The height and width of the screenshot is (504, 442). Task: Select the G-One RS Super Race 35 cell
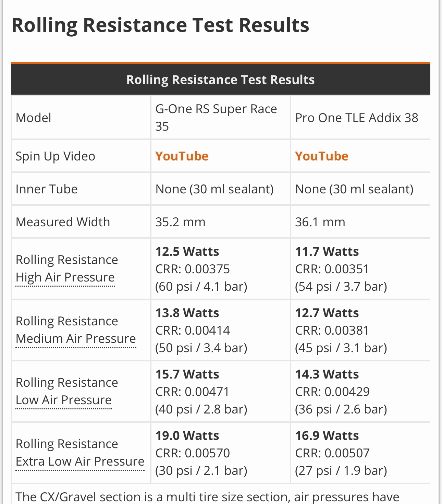click(x=216, y=118)
